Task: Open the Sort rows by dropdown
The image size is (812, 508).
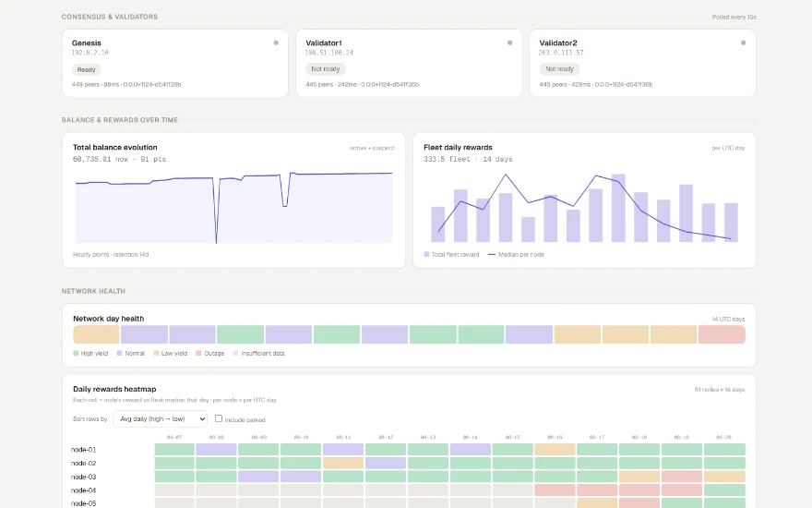Action: coord(160,418)
